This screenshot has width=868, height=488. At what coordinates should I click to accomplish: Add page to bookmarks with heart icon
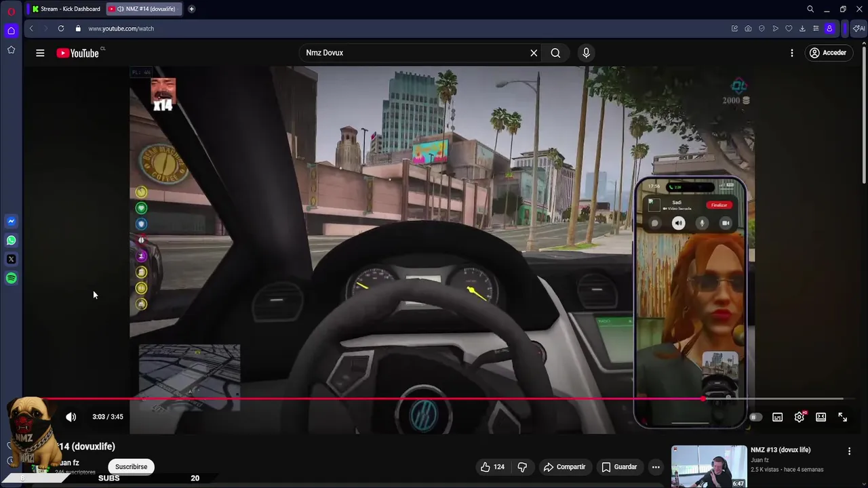[789, 28]
